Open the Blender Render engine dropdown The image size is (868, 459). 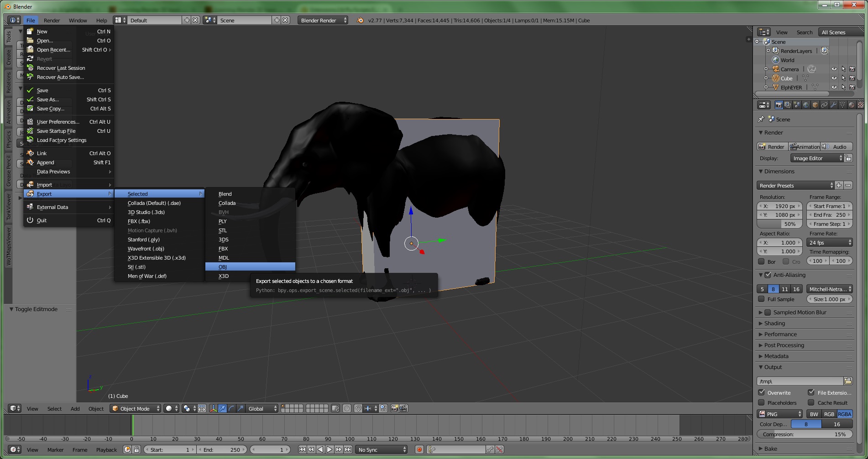pyautogui.click(x=323, y=20)
